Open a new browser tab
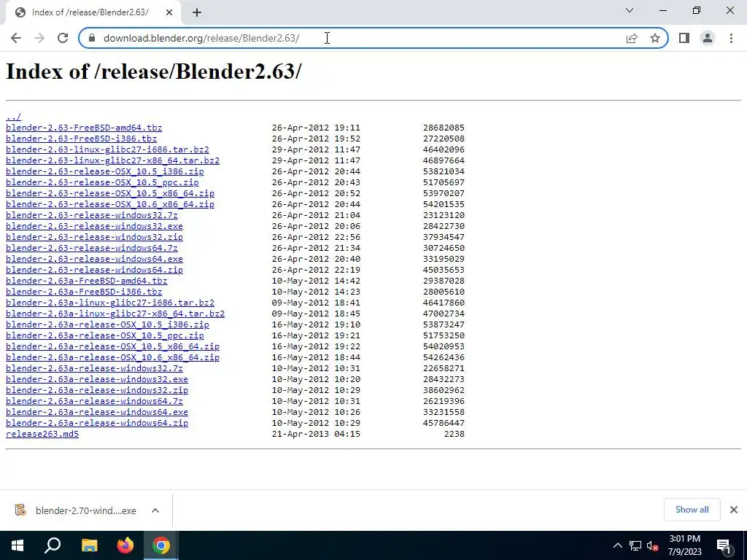This screenshot has height=560, width=747. 197,12
